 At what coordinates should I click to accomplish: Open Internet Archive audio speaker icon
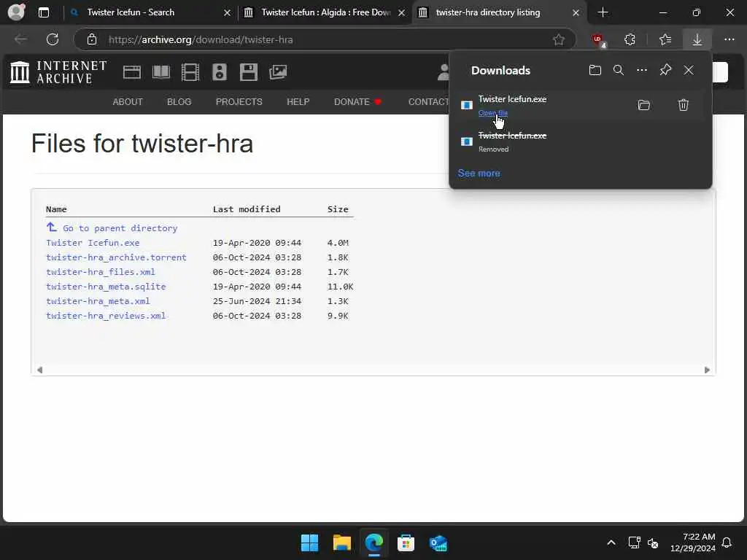click(220, 72)
